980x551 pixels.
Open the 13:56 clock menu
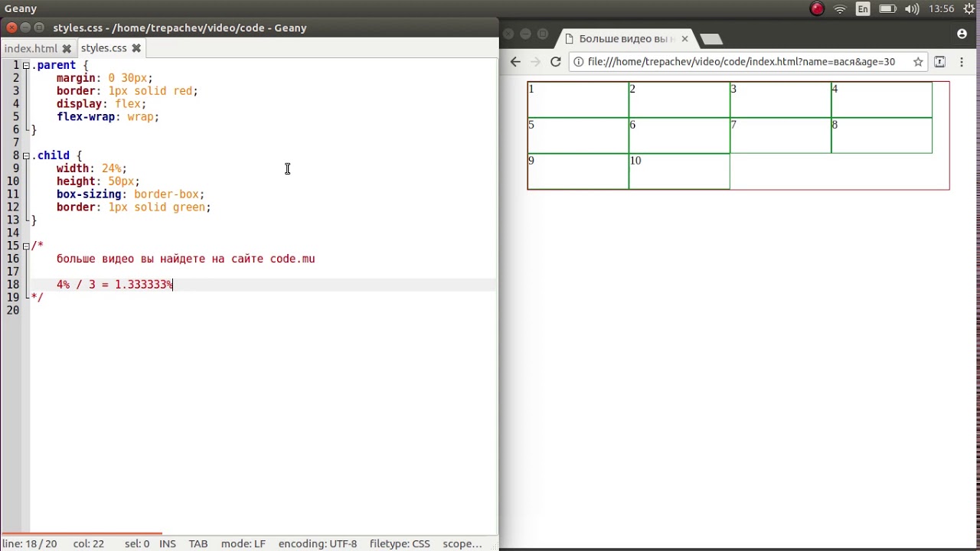pos(941,9)
